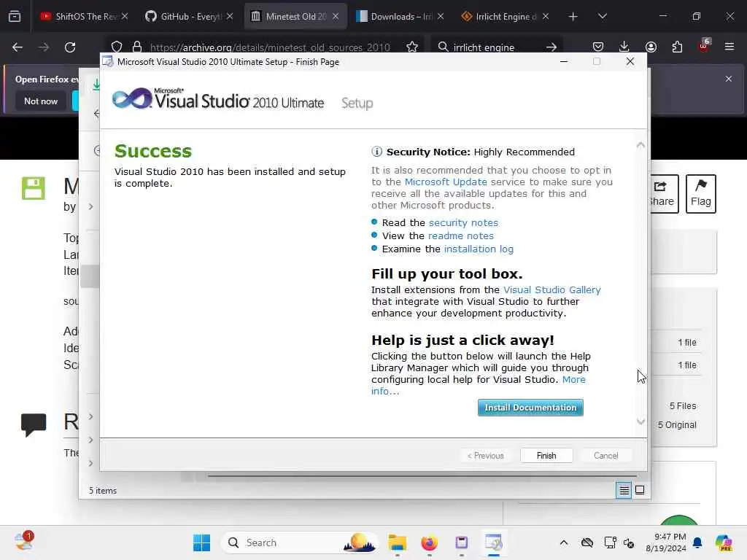Image resolution: width=747 pixels, height=560 pixels.
Task: Open Firefox from the taskbar
Action: point(429,542)
